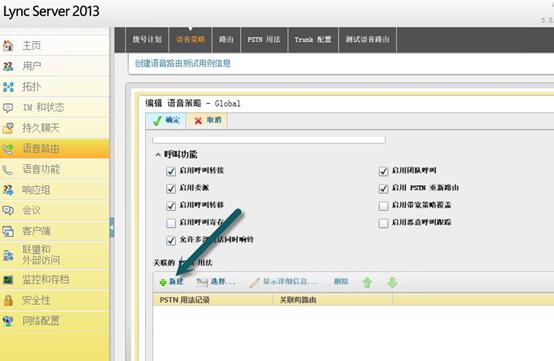
Task: Click the topology icon beside 拓扑
Action: tap(8, 87)
